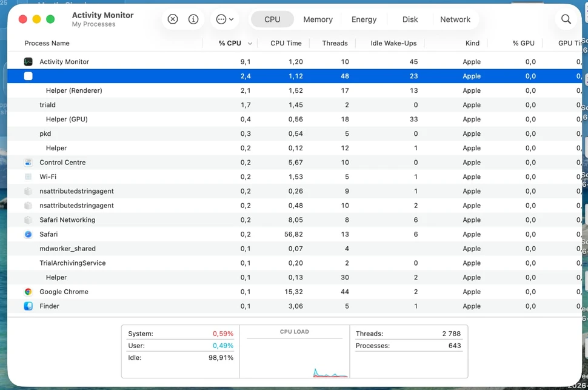Click the stop process (X) toolbar icon

[x=173, y=19]
